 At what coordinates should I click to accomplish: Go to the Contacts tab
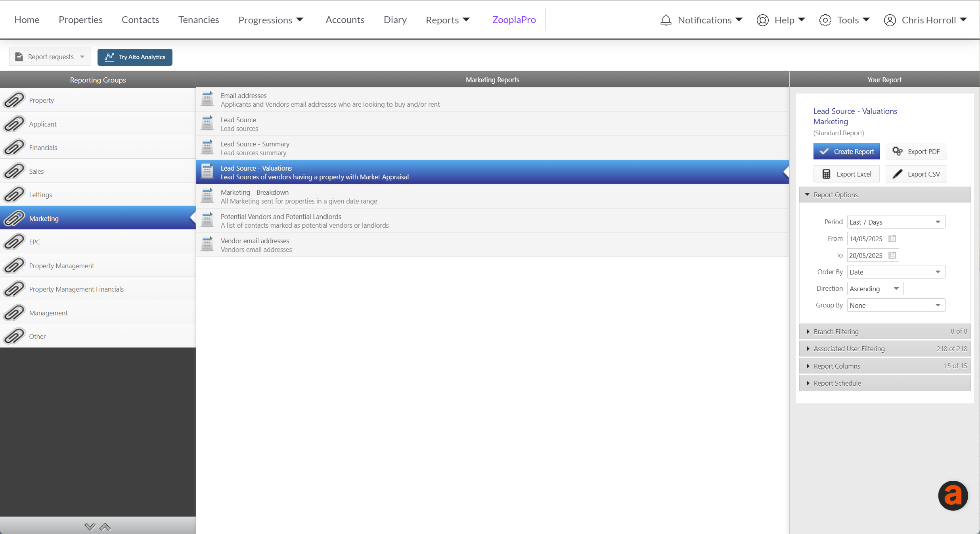pyautogui.click(x=140, y=19)
